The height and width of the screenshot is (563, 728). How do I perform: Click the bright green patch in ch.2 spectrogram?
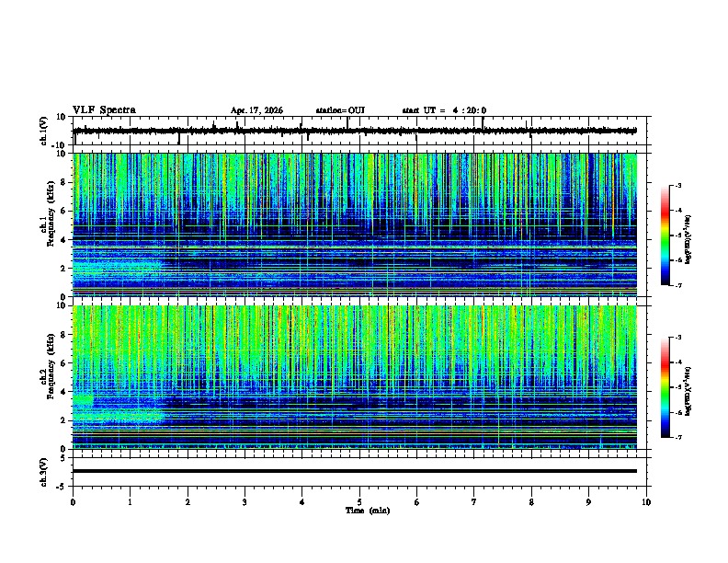(x=83, y=400)
